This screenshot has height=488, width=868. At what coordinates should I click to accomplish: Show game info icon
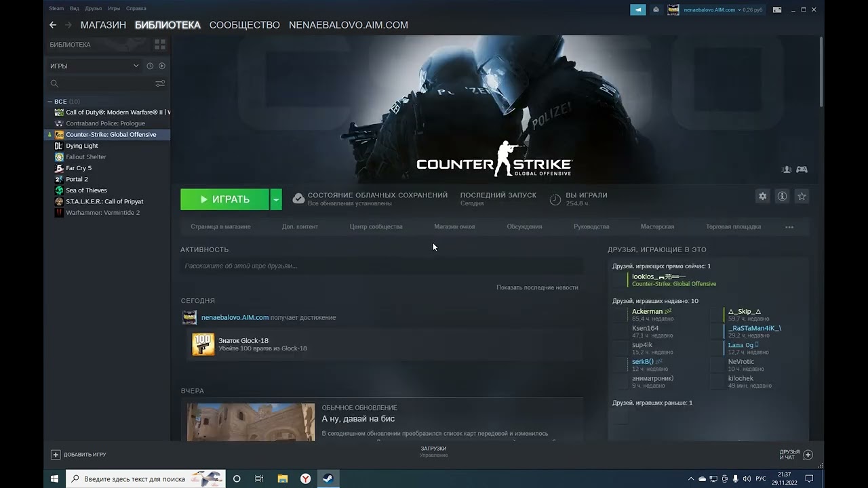[x=782, y=196]
